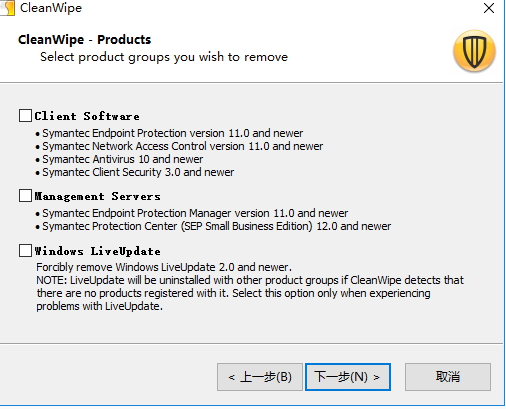Cancel the wizard with 取消
This screenshot has width=506, height=409.
[x=448, y=377]
